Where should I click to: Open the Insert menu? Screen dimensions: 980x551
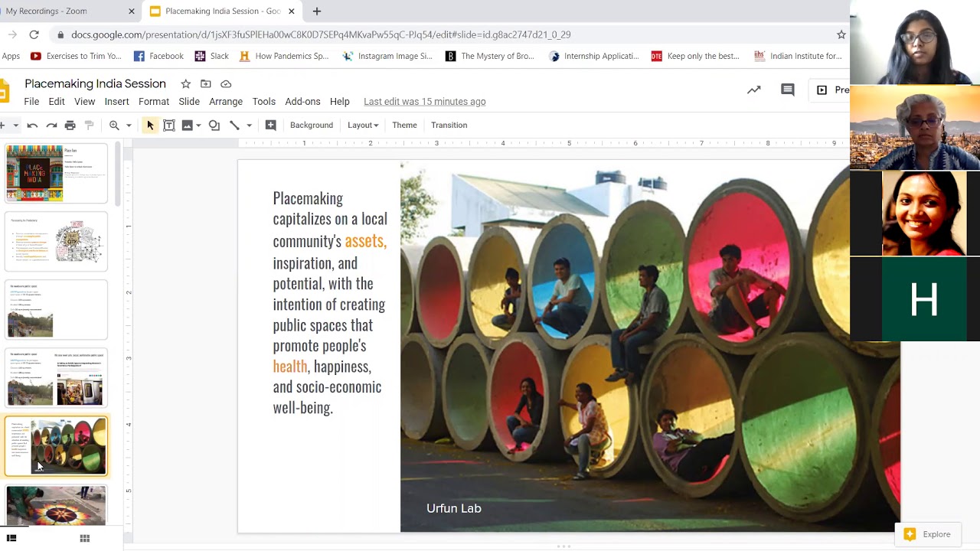[x=116, y=102]
